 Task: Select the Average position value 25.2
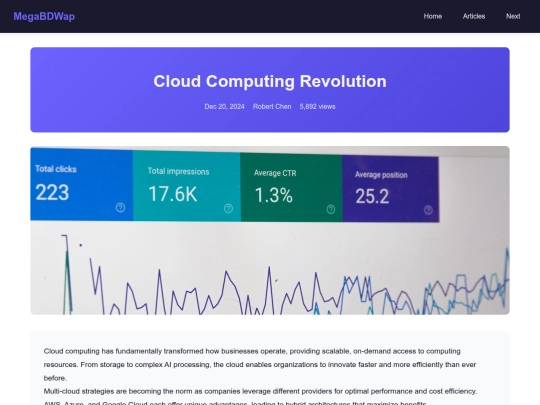pos(372,196)
